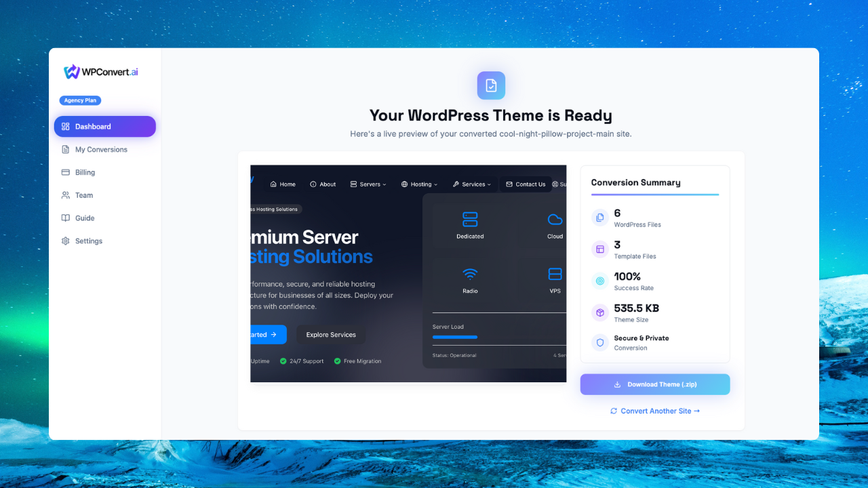This screenshot has width=868, height=488.
Task: Click the Hosting globe icon in preview
Action: (x=404, y=184)
